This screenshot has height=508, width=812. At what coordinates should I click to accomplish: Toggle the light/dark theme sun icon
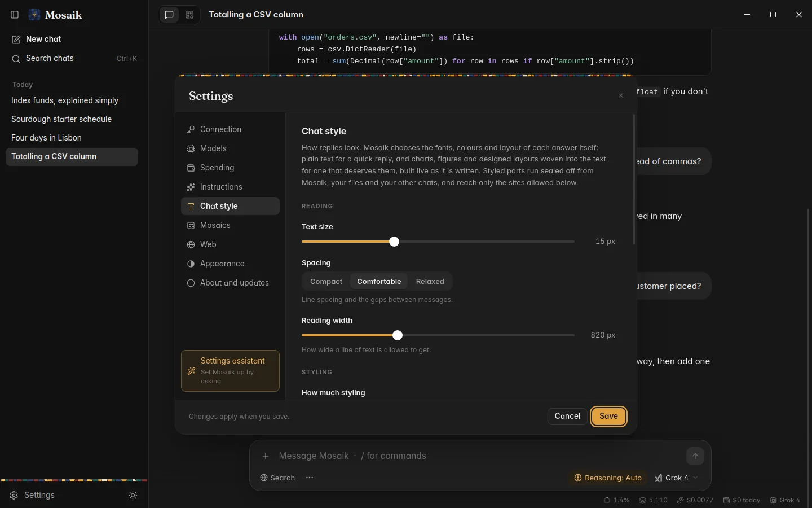[133, 495]
